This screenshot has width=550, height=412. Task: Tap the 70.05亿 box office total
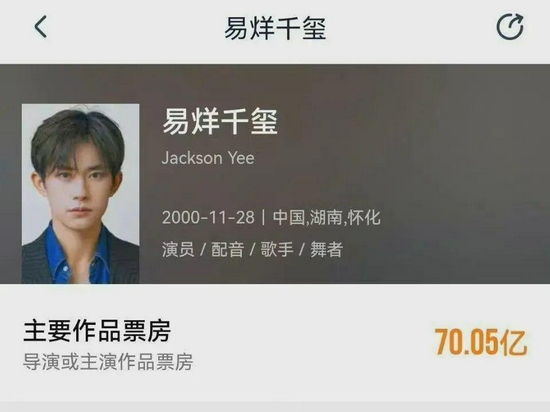pos(481,343)
